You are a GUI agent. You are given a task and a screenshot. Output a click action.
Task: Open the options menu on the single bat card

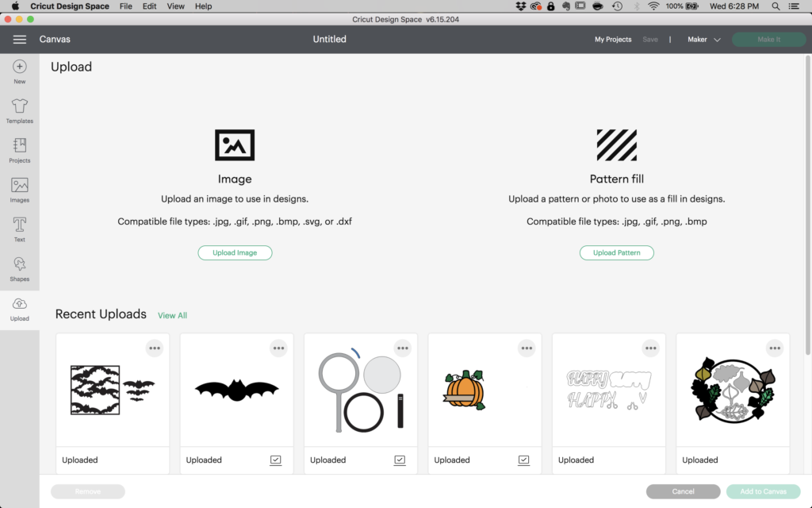[x=278, y=348]
